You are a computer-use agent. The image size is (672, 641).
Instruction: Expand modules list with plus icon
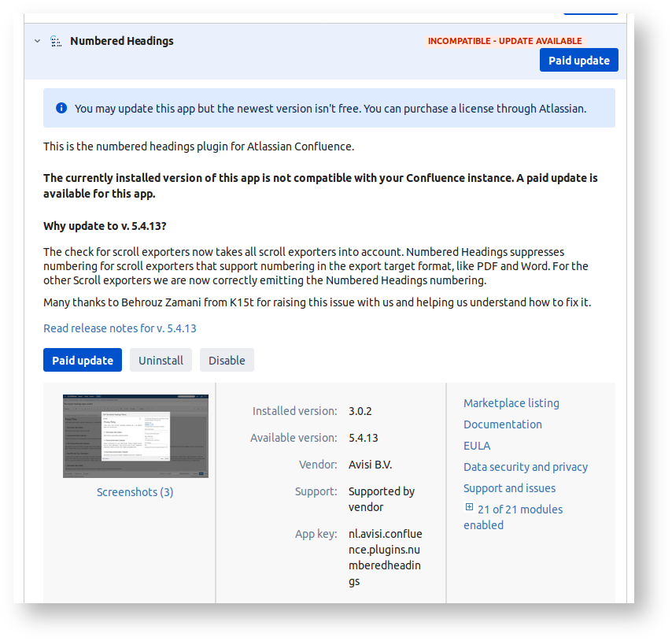tap(469, 508)
